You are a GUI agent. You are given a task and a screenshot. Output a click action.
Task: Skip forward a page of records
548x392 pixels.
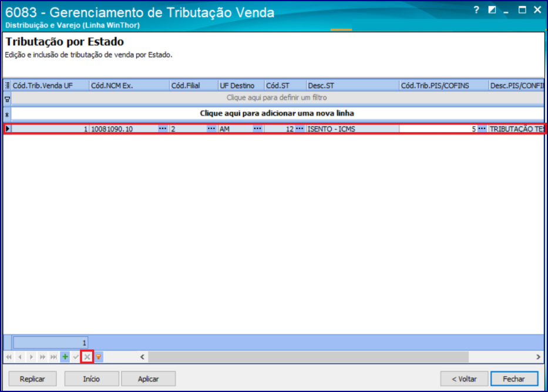coord(42,357)
